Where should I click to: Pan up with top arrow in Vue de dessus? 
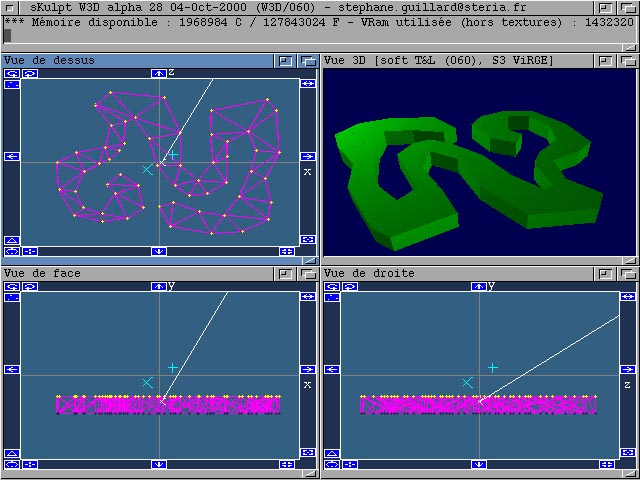click(159, 73)
